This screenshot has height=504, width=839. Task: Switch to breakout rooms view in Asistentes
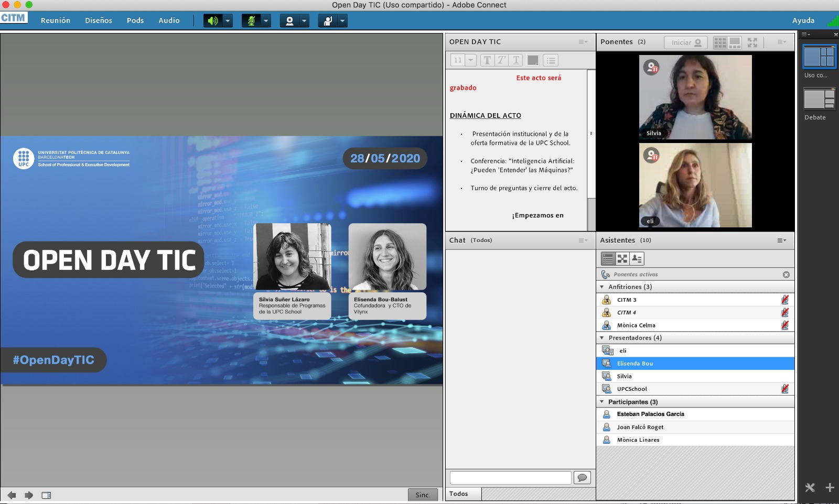622,258
